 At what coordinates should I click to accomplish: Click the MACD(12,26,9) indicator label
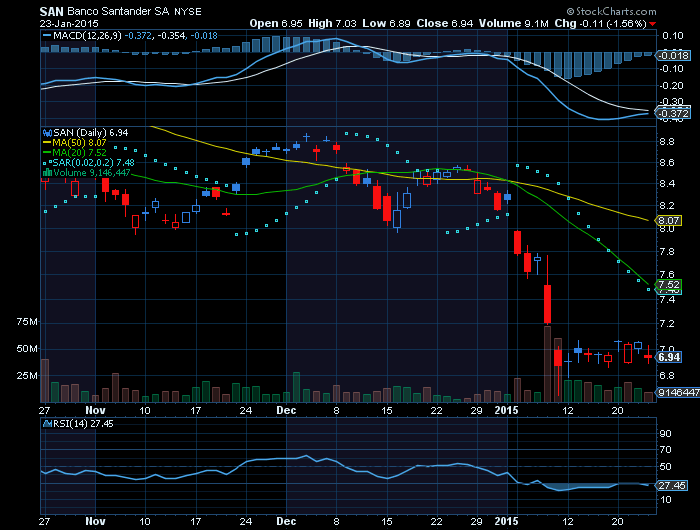(87, 36)
